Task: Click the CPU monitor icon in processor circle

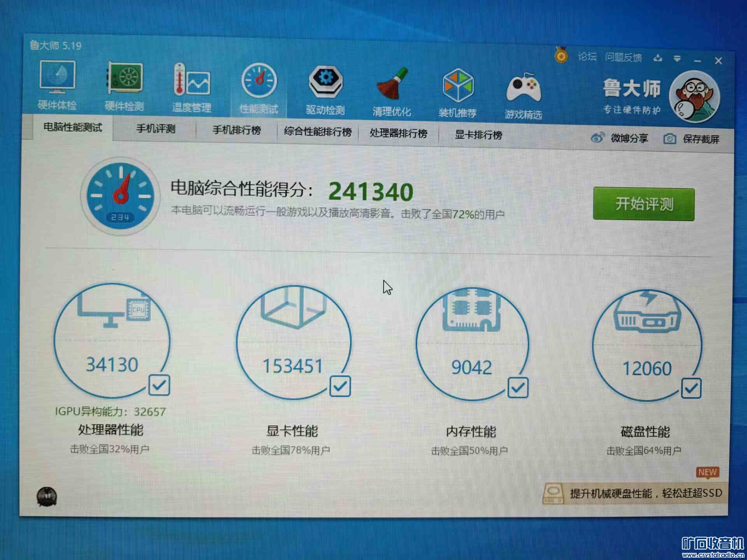Action: click(114, 311)
